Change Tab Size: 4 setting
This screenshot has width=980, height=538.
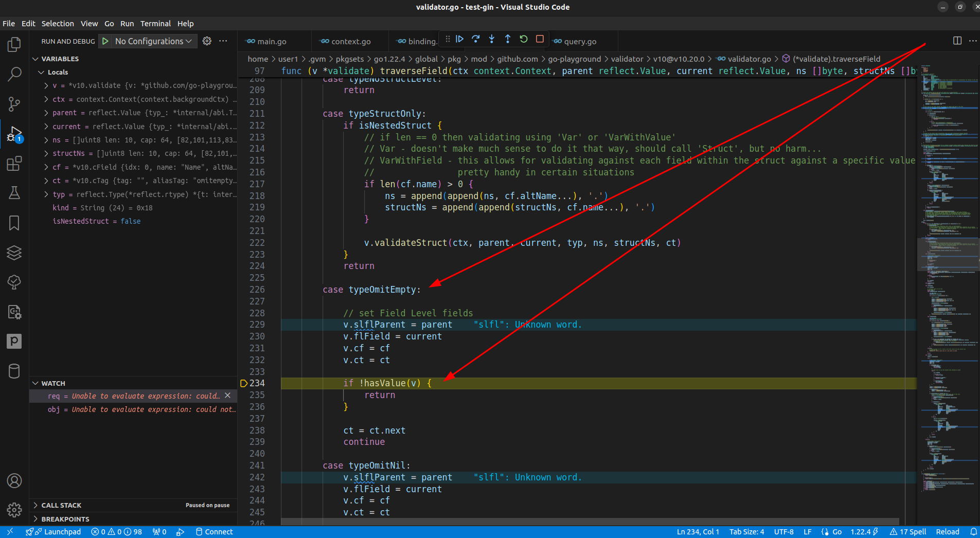746,532
